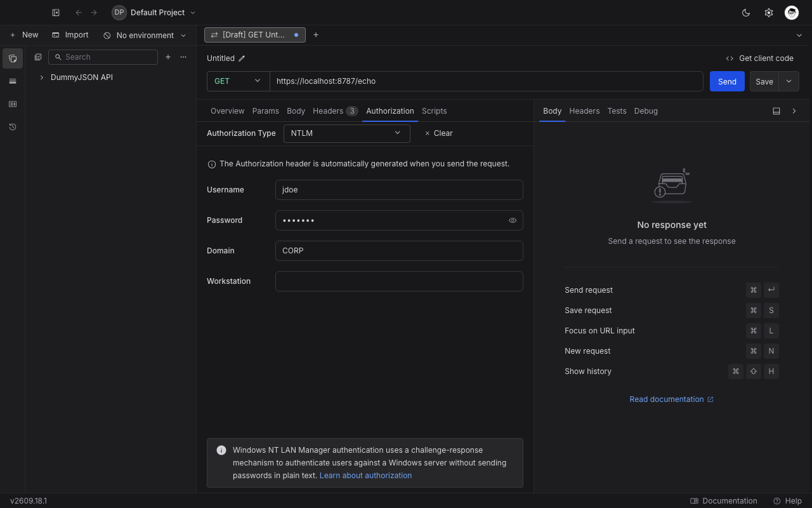Clear the authorization settings
Image resolution: width=812 pixels, height=508 pixels.
coord(438,133)
